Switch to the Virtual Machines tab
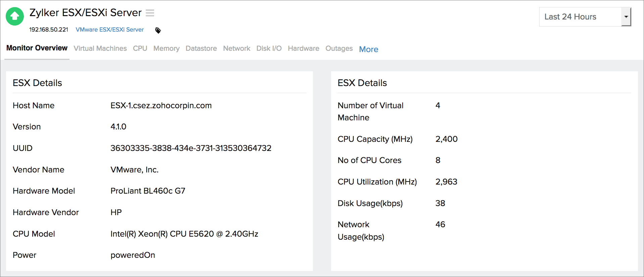This screenshot has height=277, width=644. [x=100, y=48]
